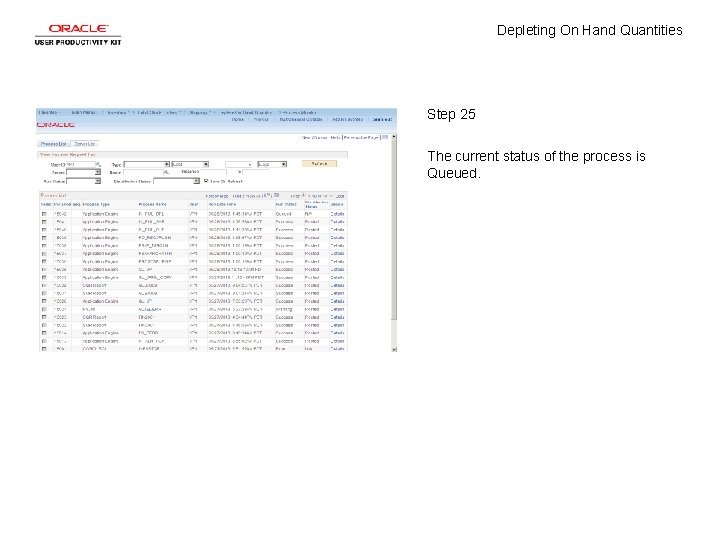Image resolution: width=720 pixels, height=540 pixels.
Task: Click the Queued run status text
Action: click(x=283, y=214)
